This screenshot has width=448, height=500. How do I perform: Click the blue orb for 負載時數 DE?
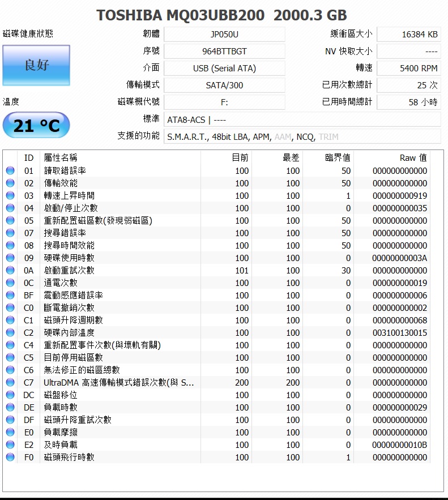[x=10, y=407]
